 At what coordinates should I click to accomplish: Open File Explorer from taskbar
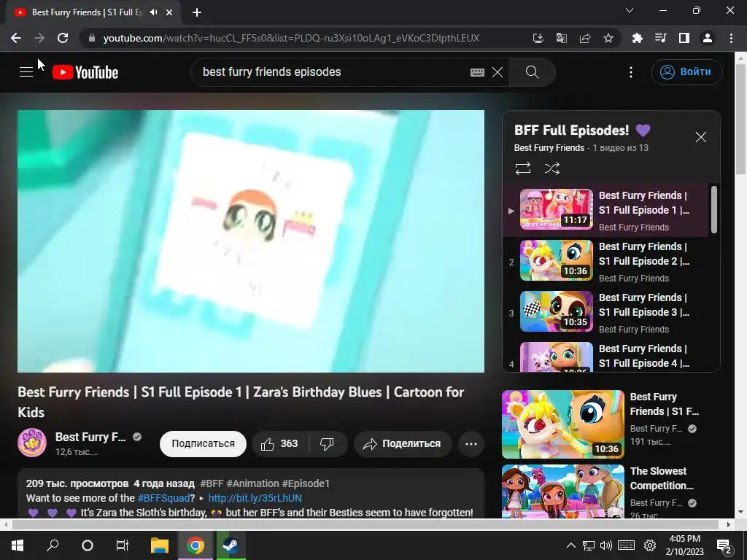(x=160, y=545)
